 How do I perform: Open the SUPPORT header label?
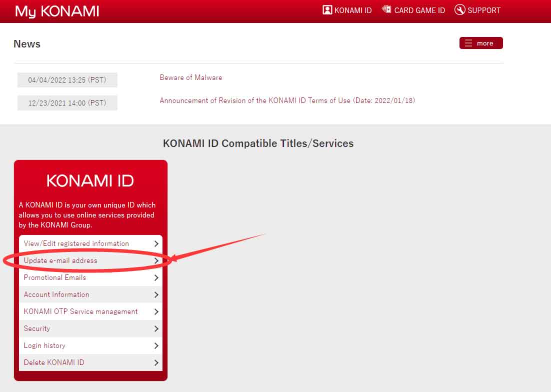pos(484,10)
